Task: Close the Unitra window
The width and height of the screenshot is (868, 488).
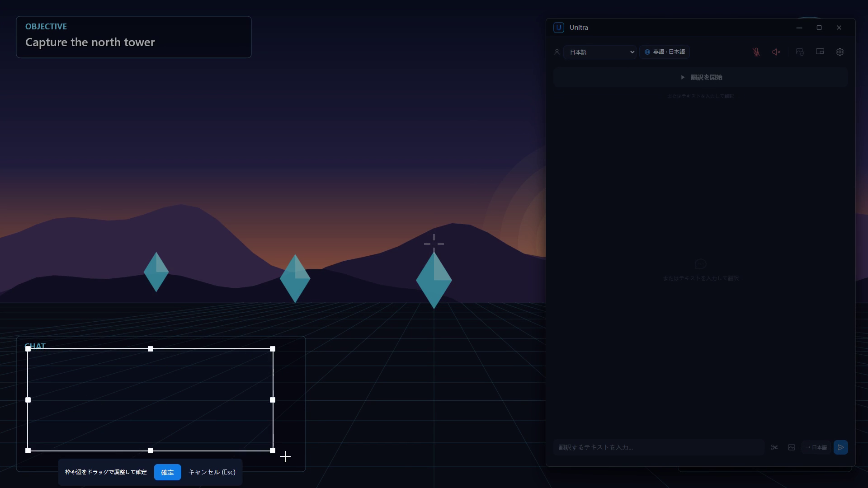Action: point(839,28)
